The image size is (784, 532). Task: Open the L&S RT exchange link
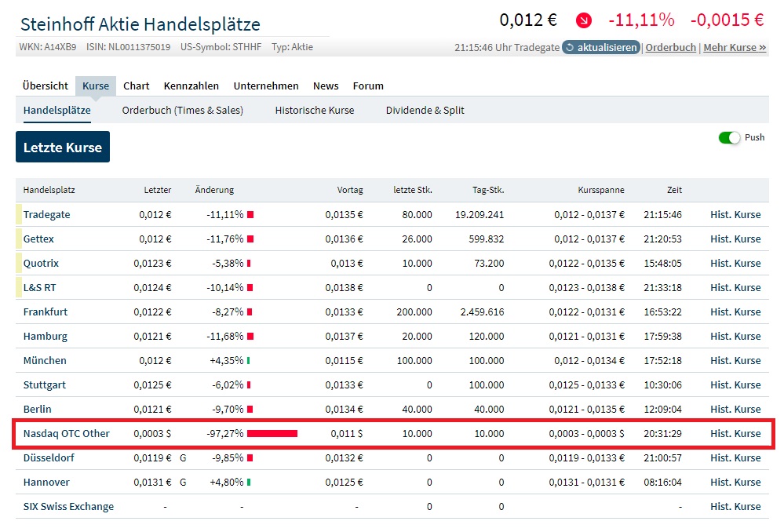tap(39, 288)
